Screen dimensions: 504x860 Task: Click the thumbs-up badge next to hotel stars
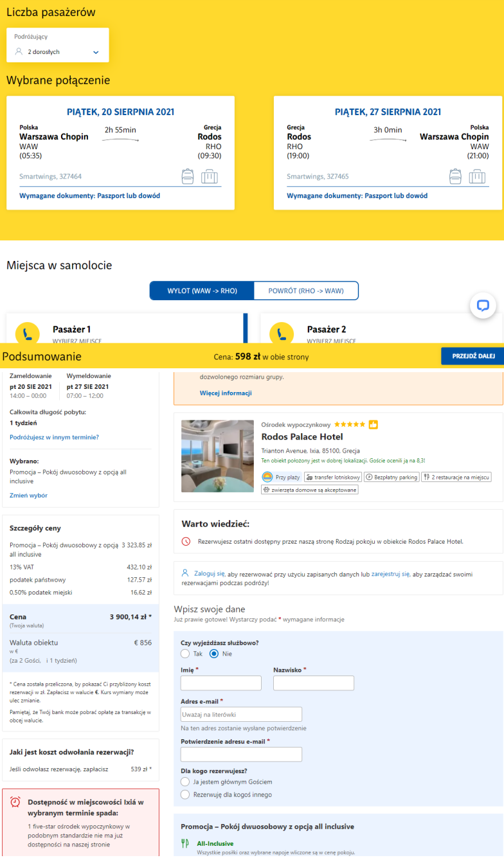click(373, 424)
